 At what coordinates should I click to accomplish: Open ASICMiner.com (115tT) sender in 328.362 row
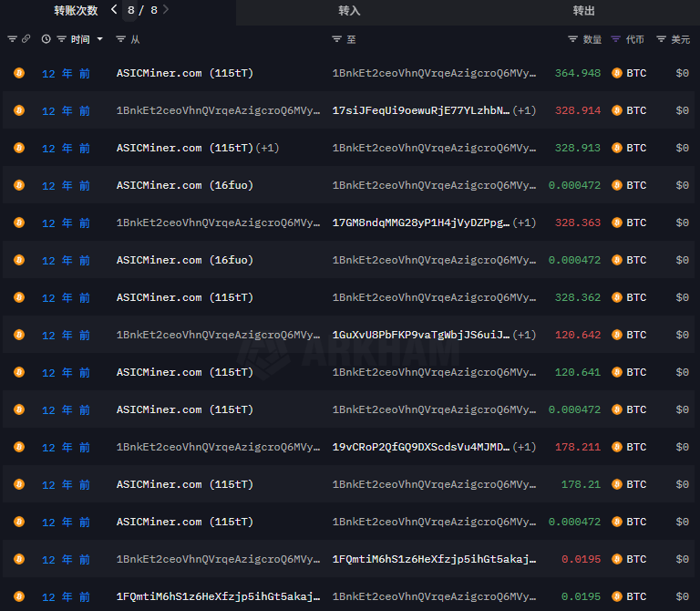click(185, 297)
